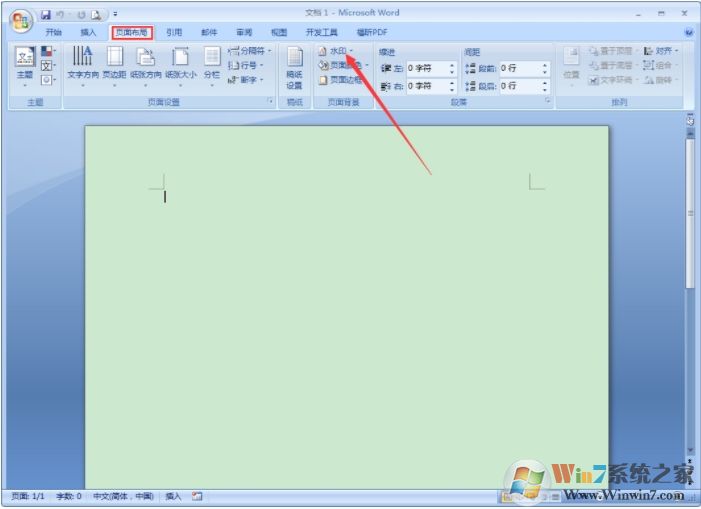Open 文字环绕 text wrapping menu
701x509 pixels.
(612, 80)
